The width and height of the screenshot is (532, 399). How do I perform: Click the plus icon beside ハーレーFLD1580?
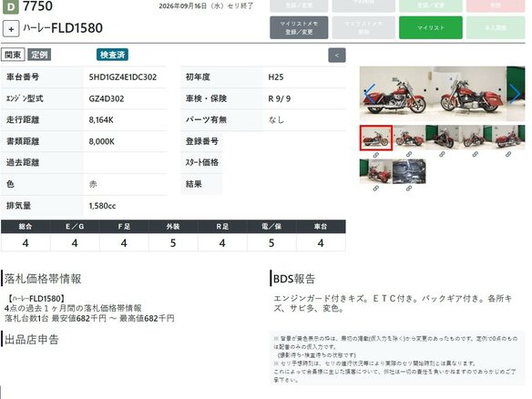[11, 29]
